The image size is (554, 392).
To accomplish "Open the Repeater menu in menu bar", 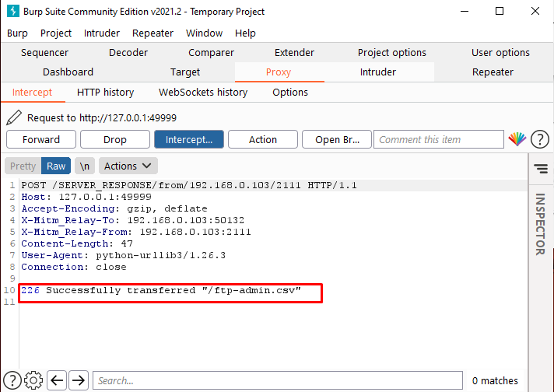I will [x=153, y=33].
